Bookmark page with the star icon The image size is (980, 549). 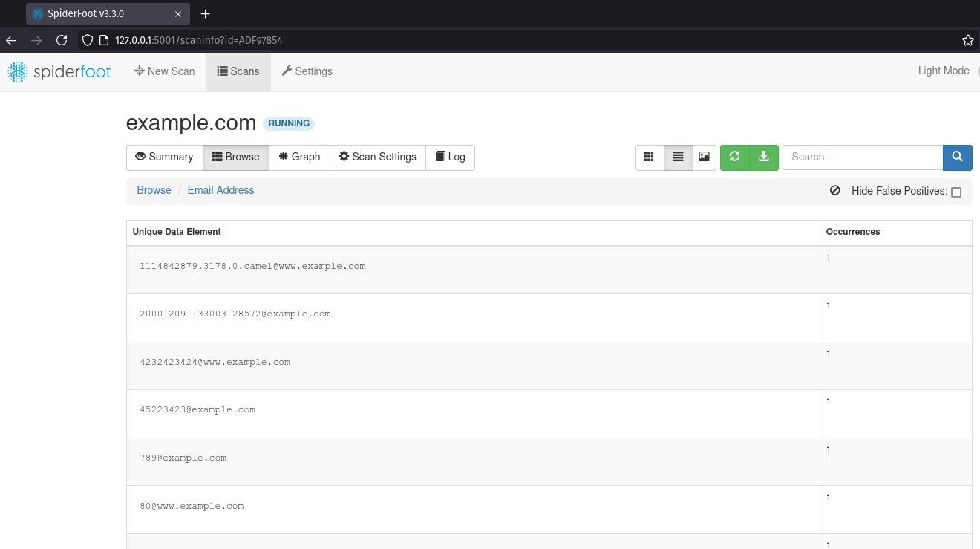point(967,40)
